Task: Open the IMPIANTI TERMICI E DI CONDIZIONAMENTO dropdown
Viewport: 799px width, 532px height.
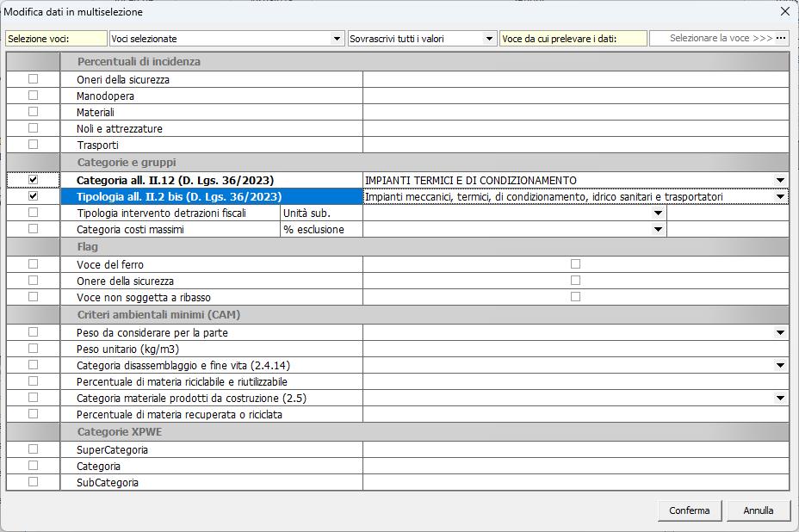Action: [x=780, y=180]
